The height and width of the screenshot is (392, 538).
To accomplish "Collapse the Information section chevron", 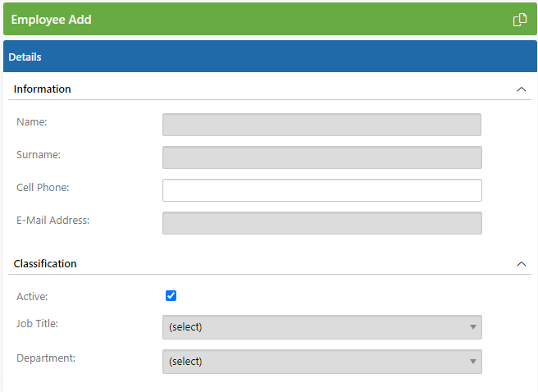I will point(522,89).
